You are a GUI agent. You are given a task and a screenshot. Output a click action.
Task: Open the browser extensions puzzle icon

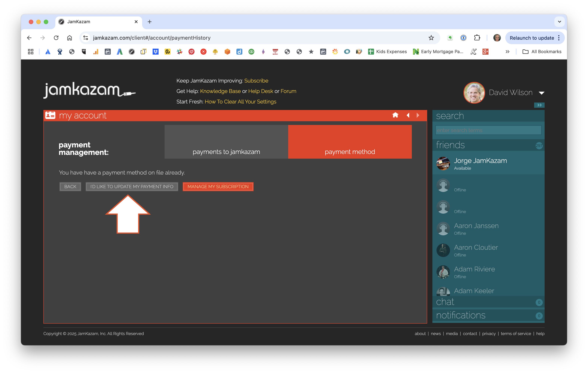pyautogui.click(x=477, y=38)
